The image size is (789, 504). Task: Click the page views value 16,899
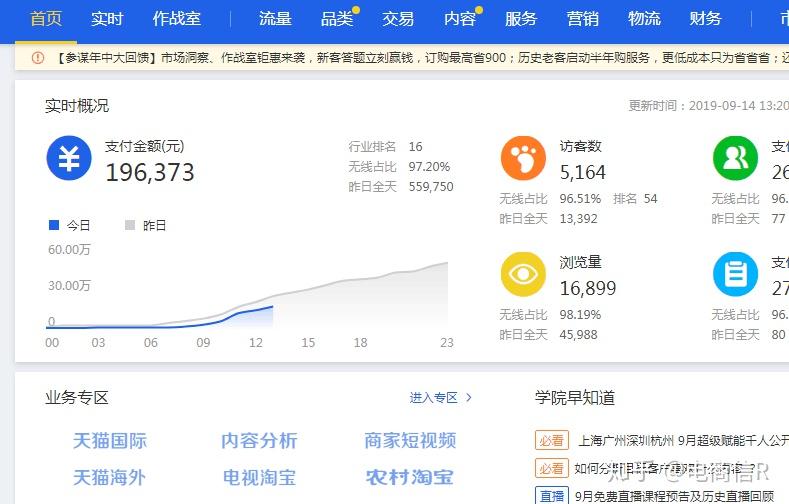tap(588, 288)
